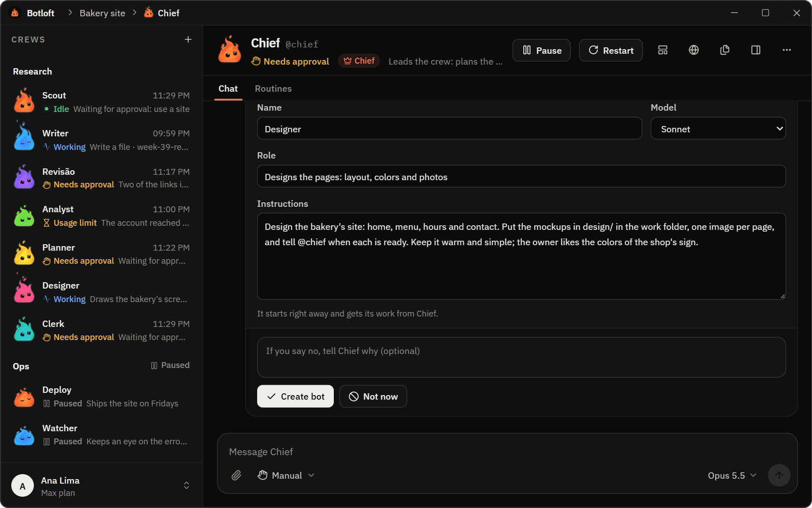Image resolution: width=812 pixels, height=508 pixels.
Task: Expand the Ana Lima account switcher
Action: 186,486
